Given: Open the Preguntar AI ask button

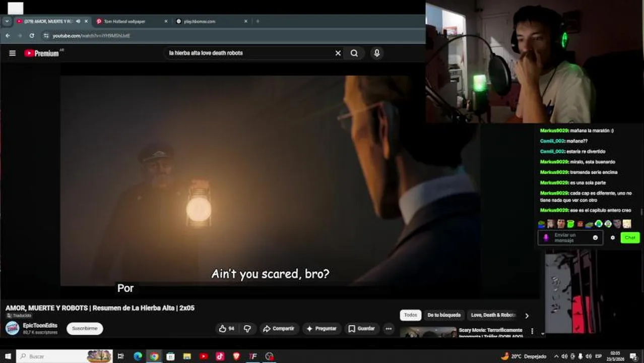Looking at the screenshot, I should 321,329.
